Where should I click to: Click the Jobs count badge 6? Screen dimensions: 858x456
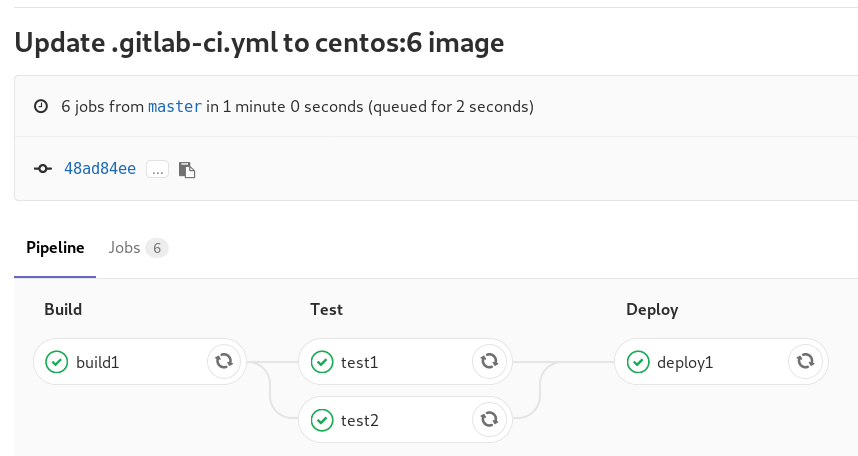157,248
